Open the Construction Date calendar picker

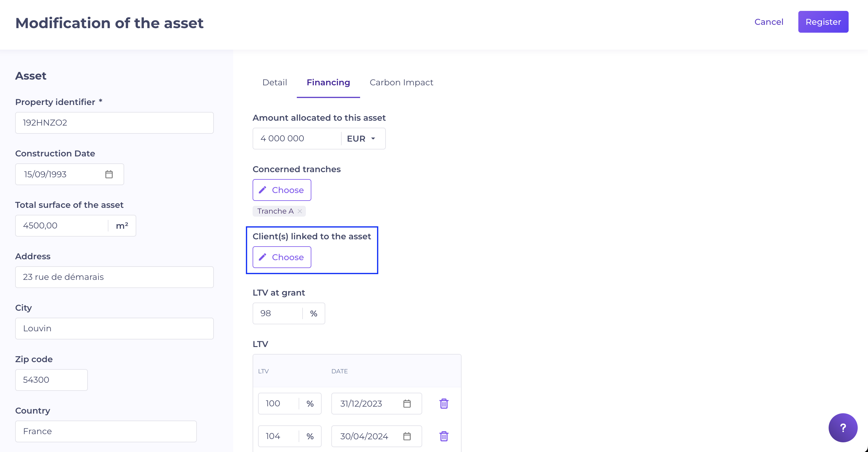109,174
